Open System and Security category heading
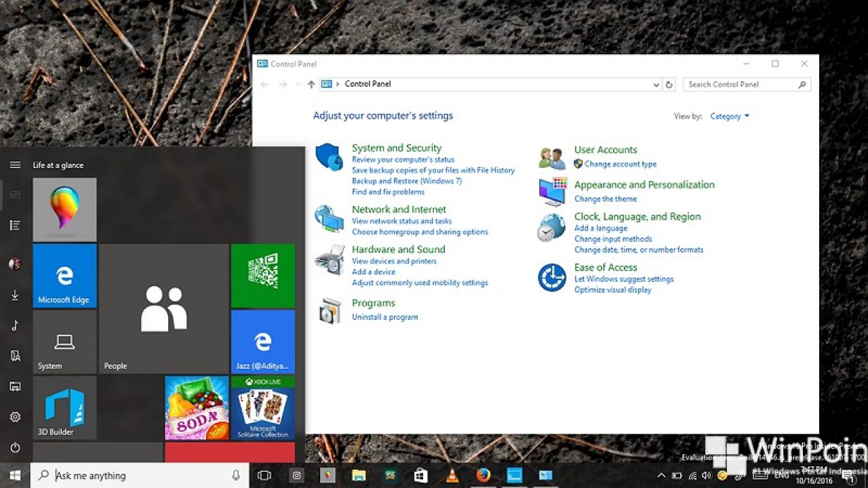Screen dimensions: 868x488 click(397, 148)
